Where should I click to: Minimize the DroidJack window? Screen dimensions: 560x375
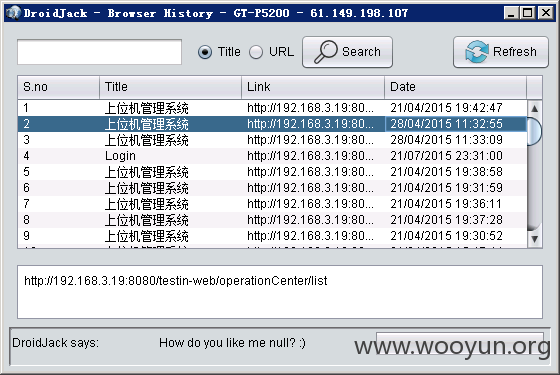(511, 13)
